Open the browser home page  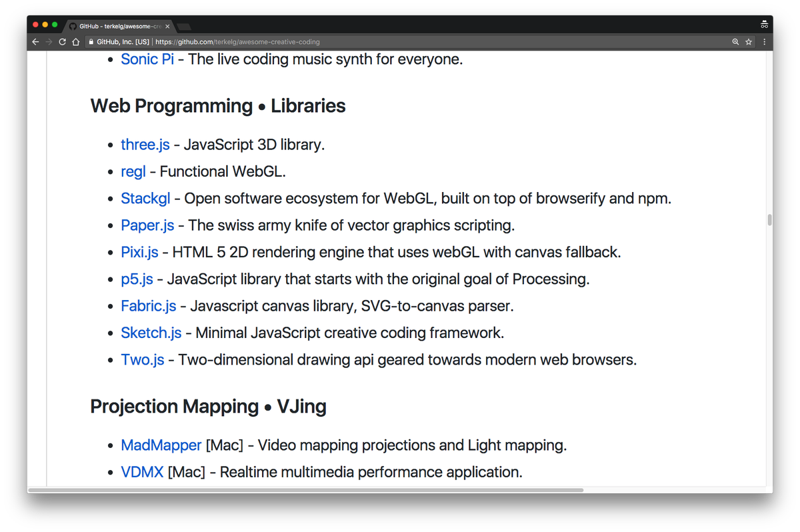[x=76, y=41]
